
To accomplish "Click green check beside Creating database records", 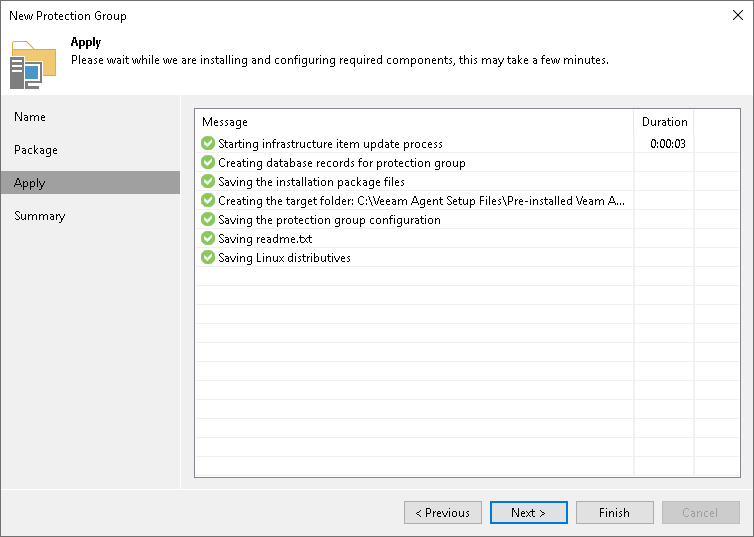I will click(208, 162).
